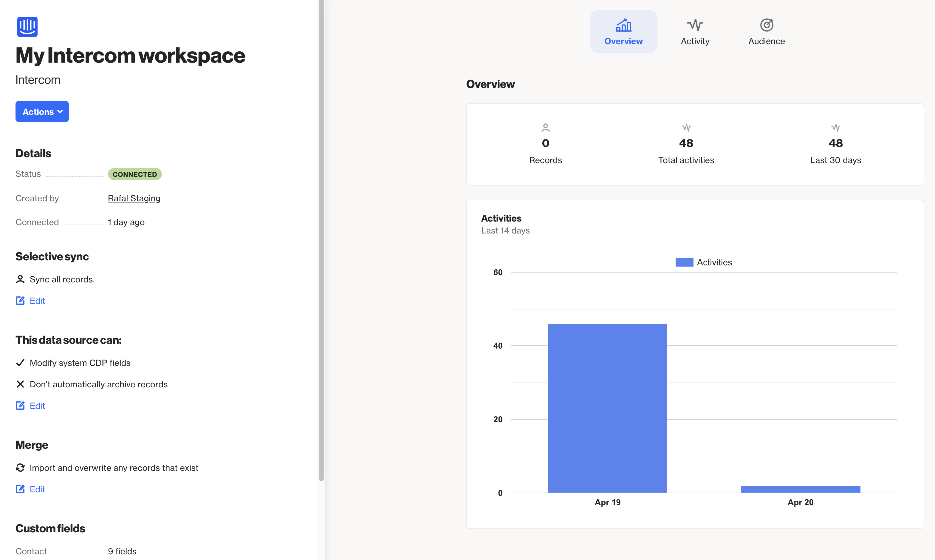The height and width of the screenshot is (560, 935).
Task: Click the 0 Records count
Action: click(545, 143)
